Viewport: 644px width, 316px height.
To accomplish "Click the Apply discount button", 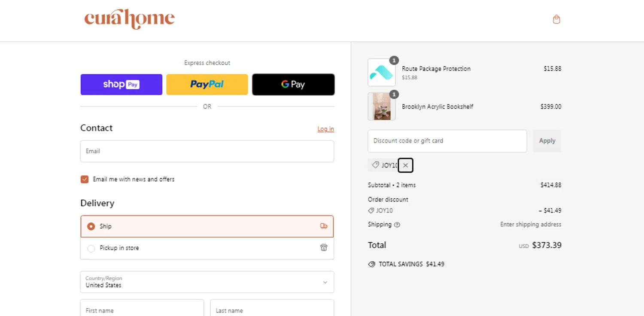I will (x=547, y=141).
